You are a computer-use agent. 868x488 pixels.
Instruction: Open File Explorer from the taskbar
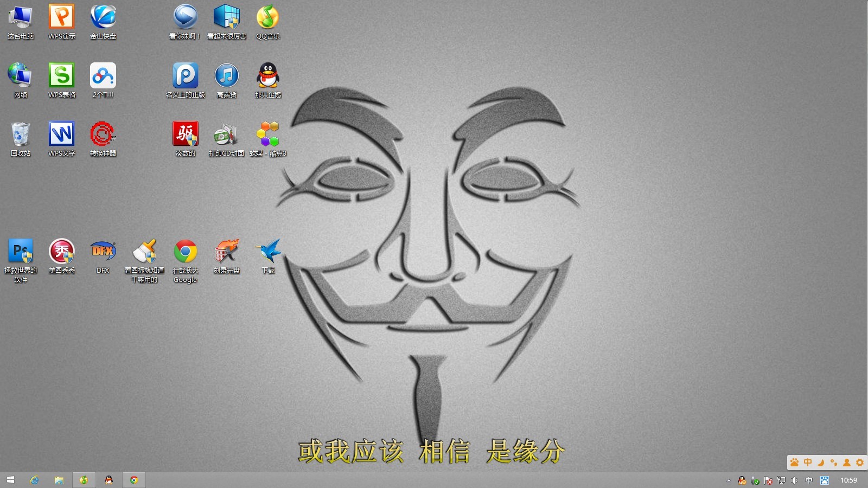tap(59, 480)
